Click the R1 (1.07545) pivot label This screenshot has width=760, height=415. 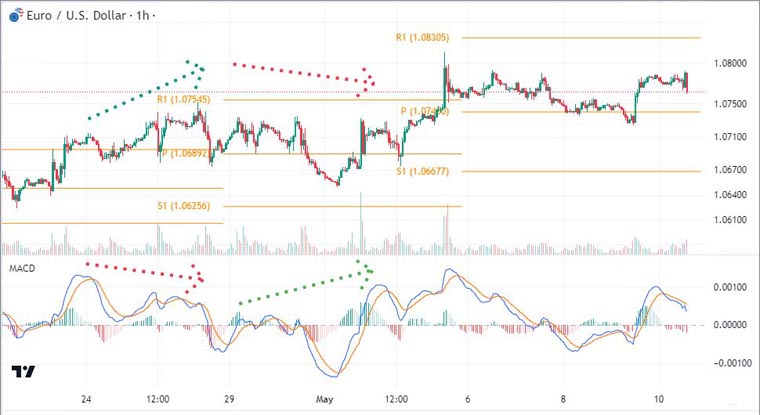(x=183, y=99)
